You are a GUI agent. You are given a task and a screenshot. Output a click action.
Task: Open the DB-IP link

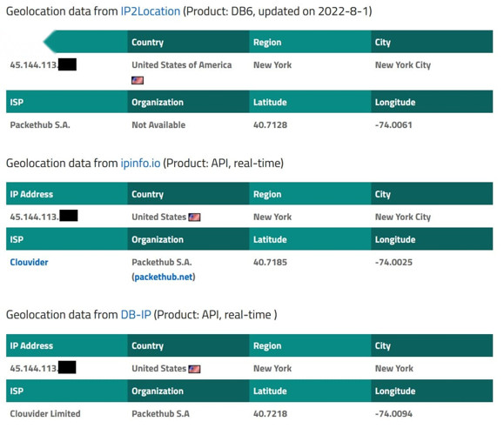136,315
